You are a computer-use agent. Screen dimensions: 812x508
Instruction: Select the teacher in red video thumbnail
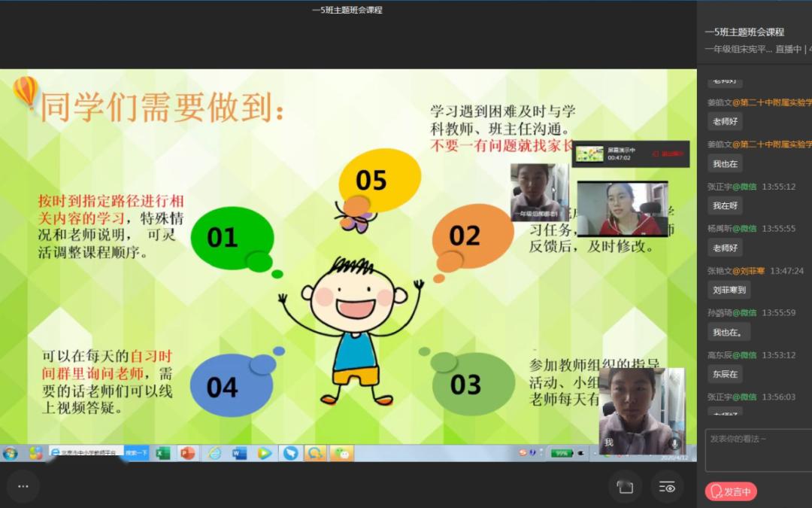click(x=623, y=209)
